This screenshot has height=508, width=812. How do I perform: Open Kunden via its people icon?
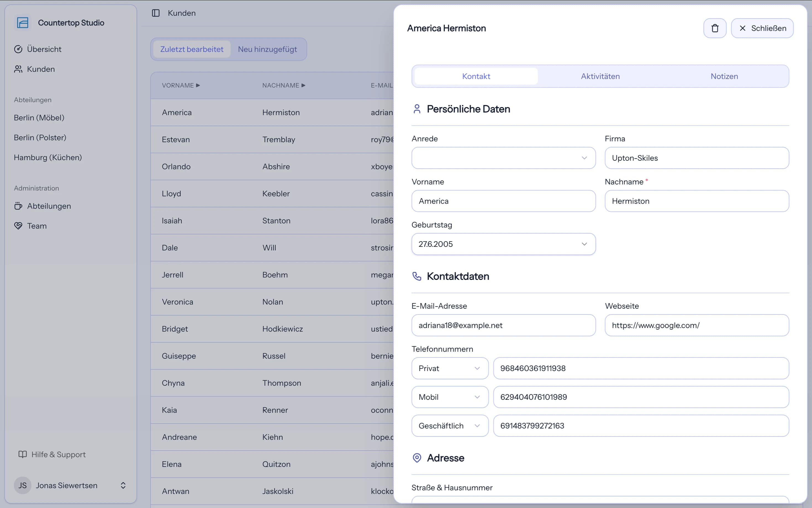pyautogui.click(x=18, y=69)
